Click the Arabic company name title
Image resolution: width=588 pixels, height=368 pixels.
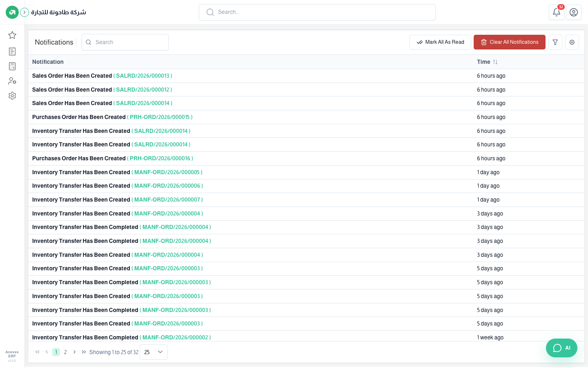(x=58, y=12)
